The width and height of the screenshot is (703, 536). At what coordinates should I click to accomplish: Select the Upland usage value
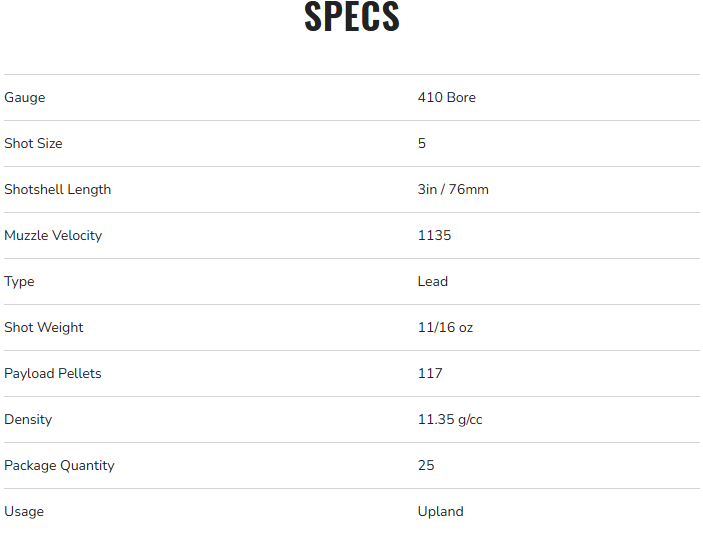[440, 512]
